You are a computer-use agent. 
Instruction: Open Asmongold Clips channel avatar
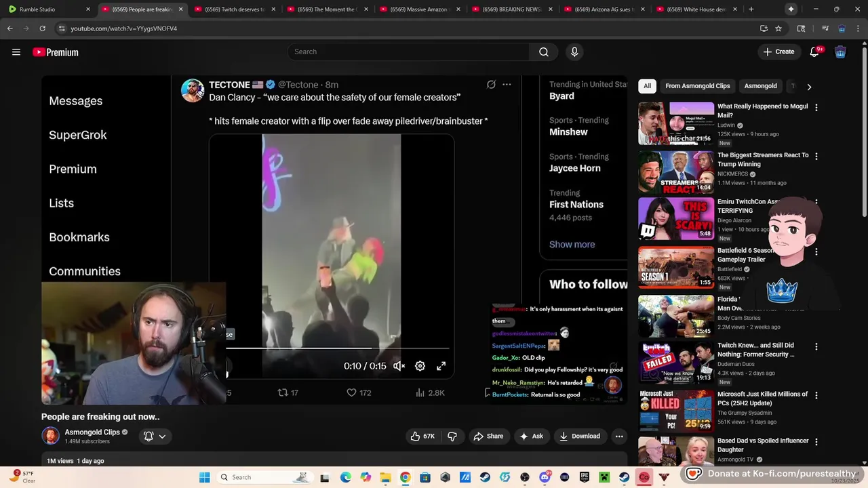click(50, 436)
